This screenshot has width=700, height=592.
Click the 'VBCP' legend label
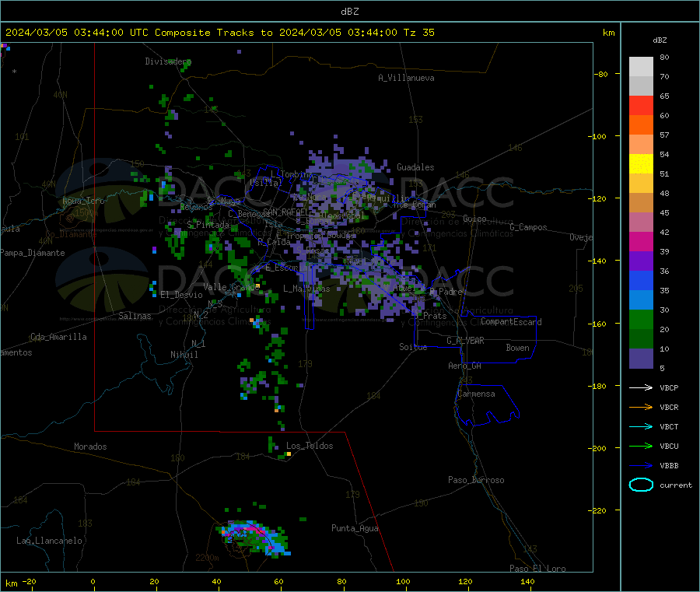[x=669, y=387]
